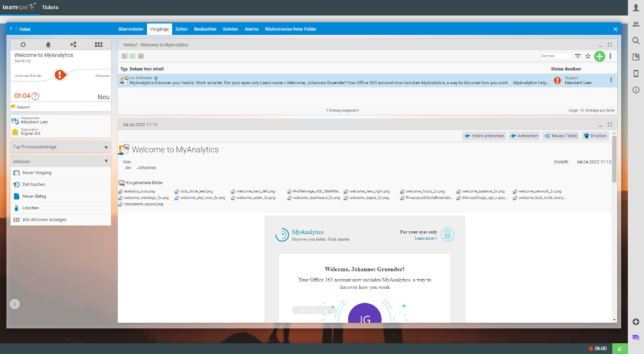Screen dimensions: 644x354
Task: Select the green middle view mode icon
Action: point(132,56)
